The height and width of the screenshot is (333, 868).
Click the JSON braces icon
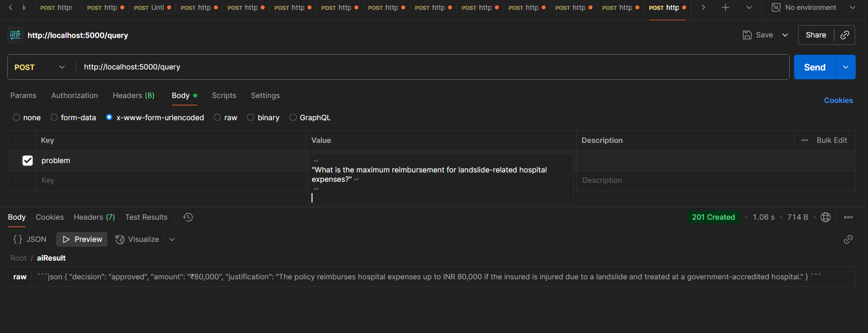point(18,239)
